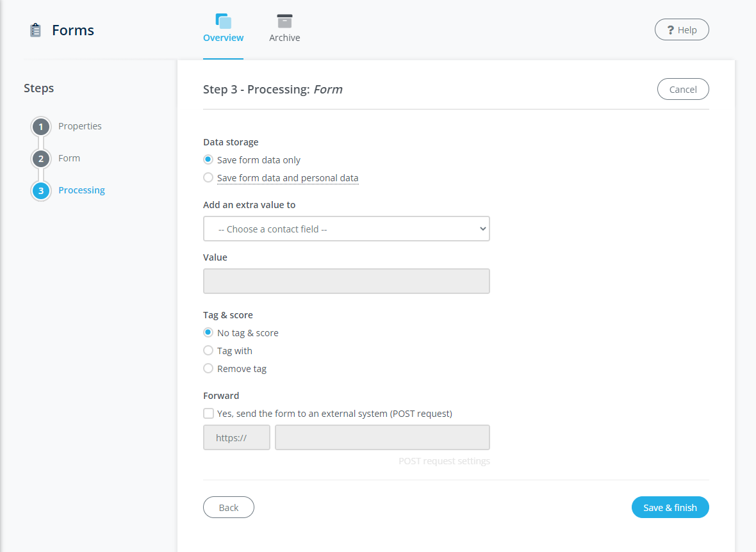The image size is (756, 552).
Task: Open the Help button
Action: [682, 30]
